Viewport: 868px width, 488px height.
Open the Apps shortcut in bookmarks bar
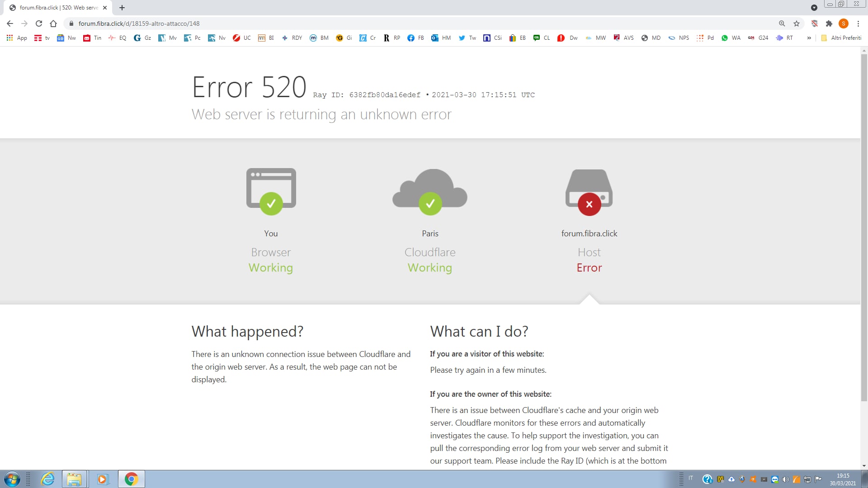17,38
